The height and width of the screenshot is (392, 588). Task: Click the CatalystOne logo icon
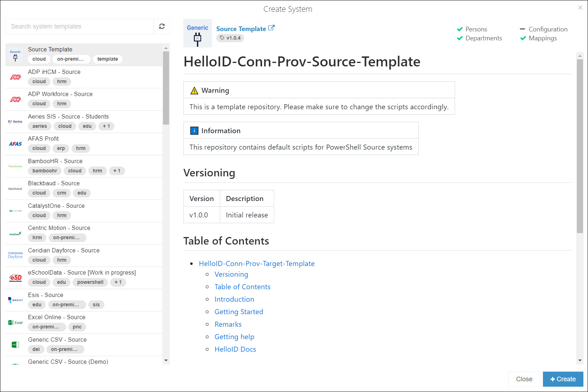coord(15,211)
